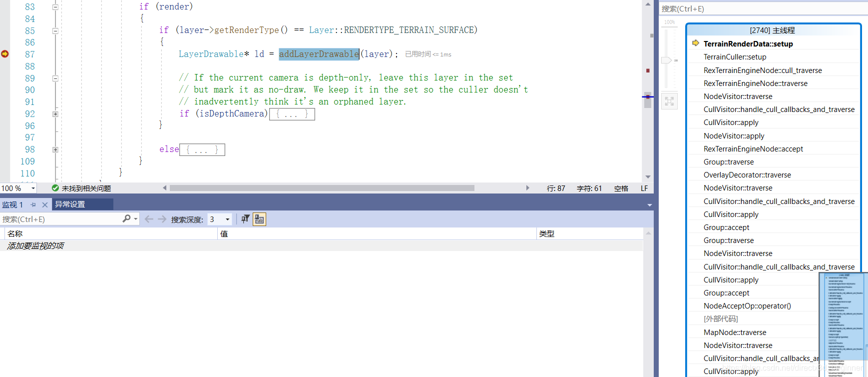868x377 pixels.
Task: Open the watch panel window options dropdown arrow
Action: pyautogui.click(x=649, y=205)
